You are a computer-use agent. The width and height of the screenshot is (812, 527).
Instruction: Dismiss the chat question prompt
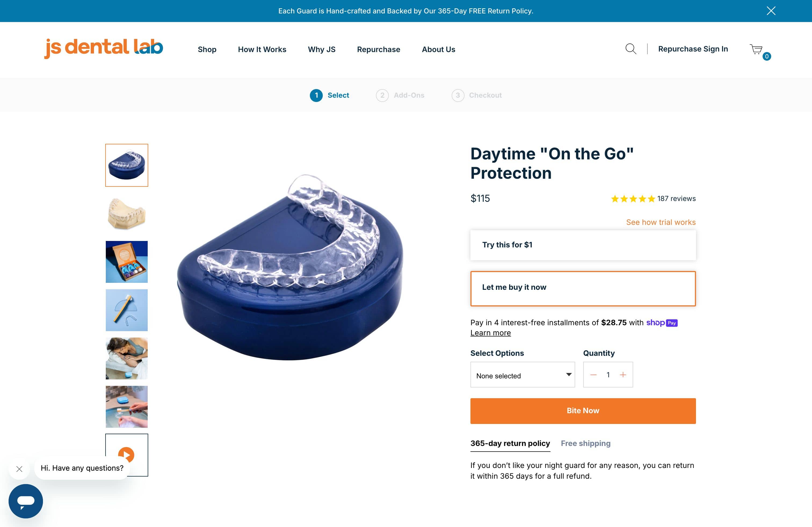click(19, 469)
